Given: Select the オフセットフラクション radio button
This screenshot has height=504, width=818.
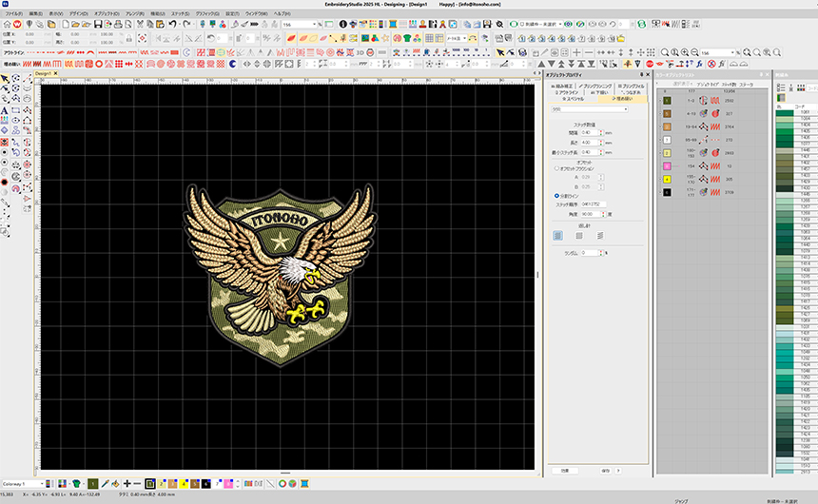Looking at the screenshot, I should click(x=556, y=168).
